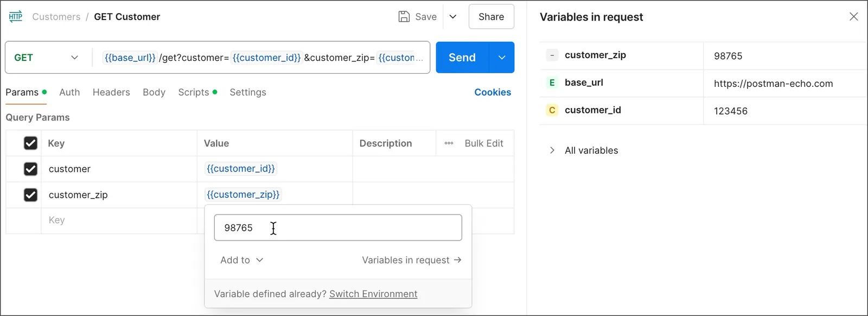Click the arrow next to Variables in request
The width and height of the screenshot is (868, 316).
457,260
